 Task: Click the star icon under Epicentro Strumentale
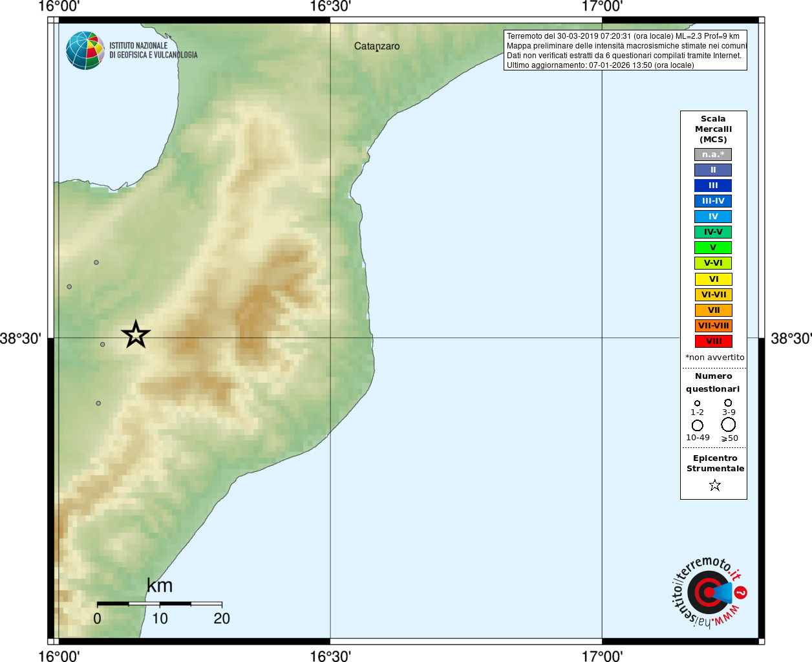pyautogui.click(x=714, y=485)
